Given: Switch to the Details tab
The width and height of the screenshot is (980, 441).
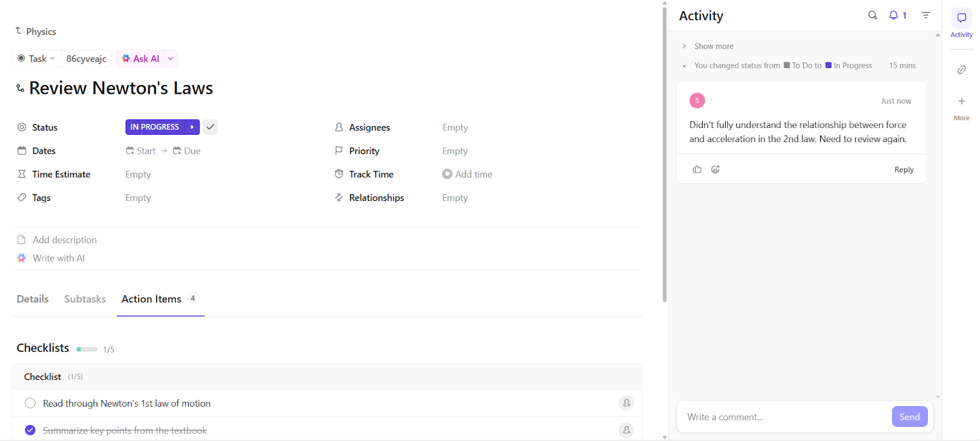Looking at the screenshot, I should click(32, 299).
